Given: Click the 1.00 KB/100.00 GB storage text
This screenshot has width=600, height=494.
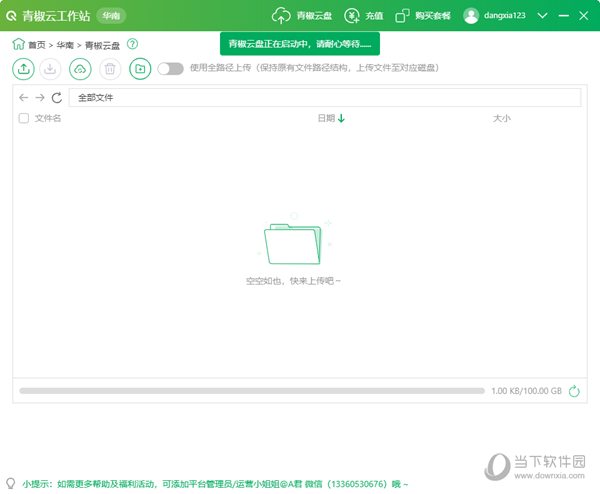Looking at the screenshot, I should (x=527, y=391).
